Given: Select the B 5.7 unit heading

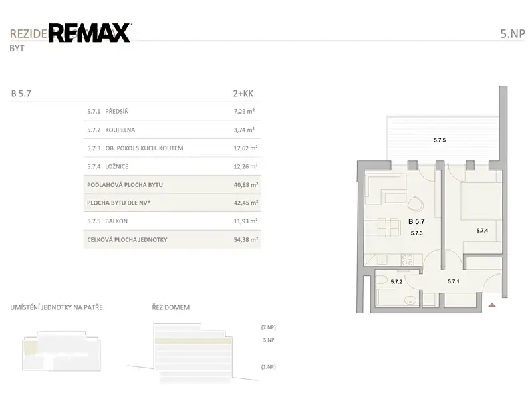Looking at the screenshot, I should (21, 94).
